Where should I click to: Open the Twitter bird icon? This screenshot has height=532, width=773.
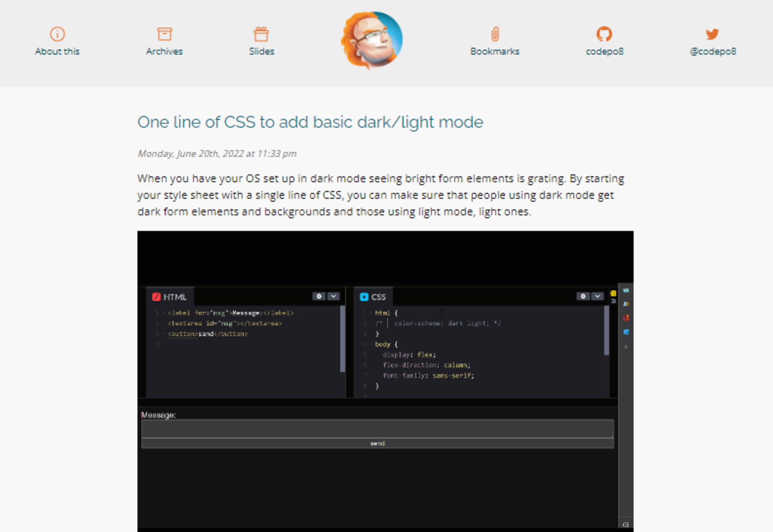coord(712,34)
